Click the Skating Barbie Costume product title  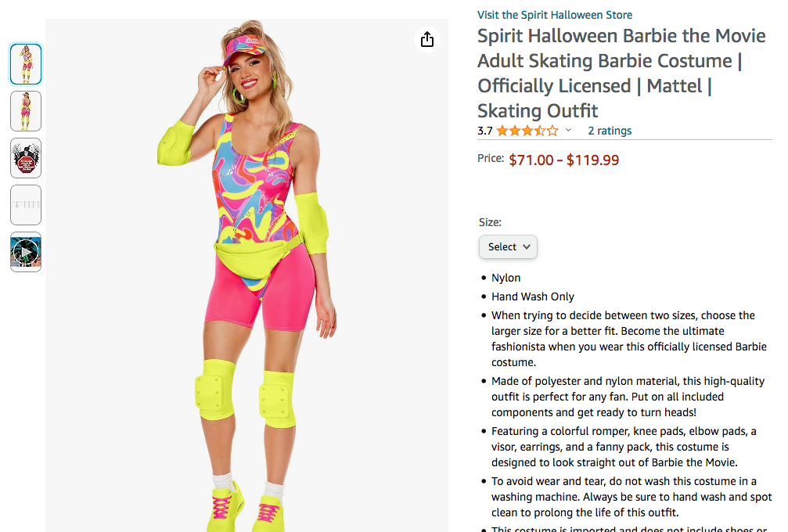621,73
